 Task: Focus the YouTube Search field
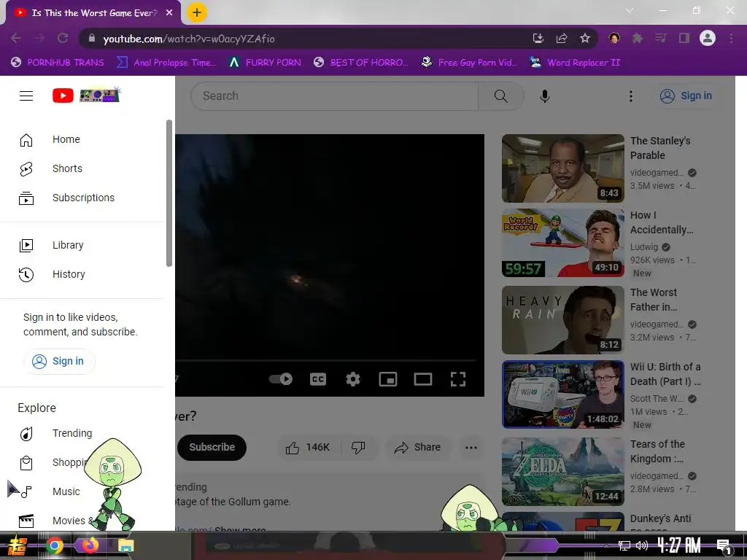point(334,96)
